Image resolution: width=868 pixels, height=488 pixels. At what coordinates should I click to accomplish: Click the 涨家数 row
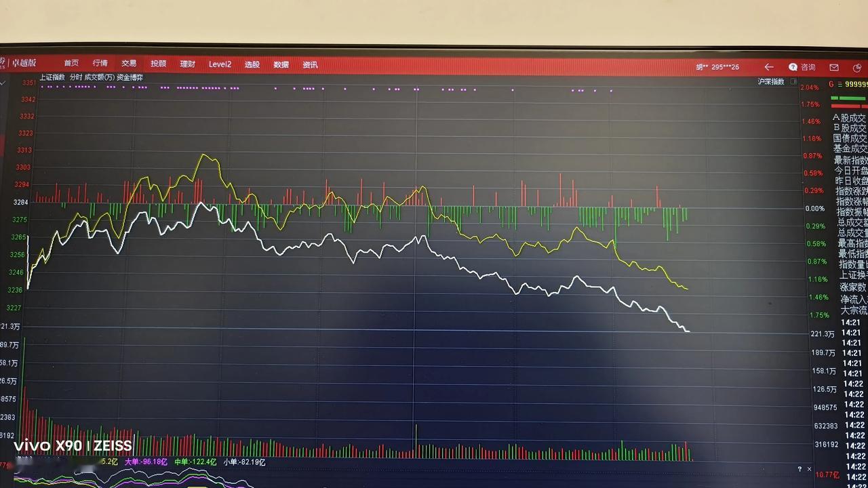(853, 287)
